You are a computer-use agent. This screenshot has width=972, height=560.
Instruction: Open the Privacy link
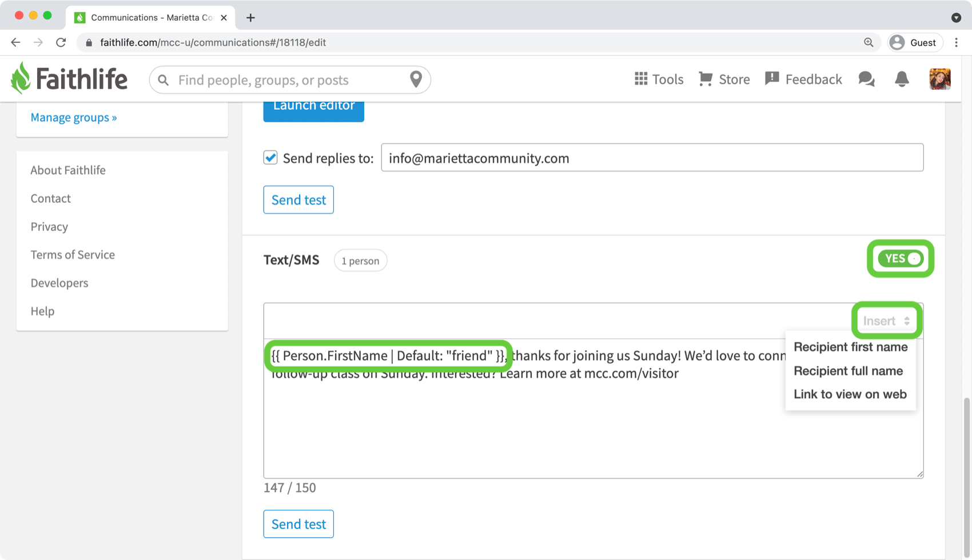49,226
